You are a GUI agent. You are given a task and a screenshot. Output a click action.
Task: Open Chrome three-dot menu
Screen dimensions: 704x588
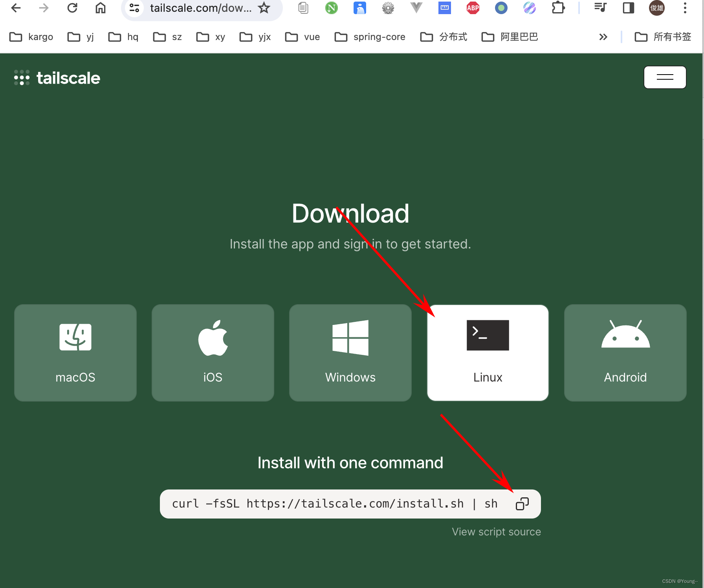pyautogui.click(x=685, y=8)
